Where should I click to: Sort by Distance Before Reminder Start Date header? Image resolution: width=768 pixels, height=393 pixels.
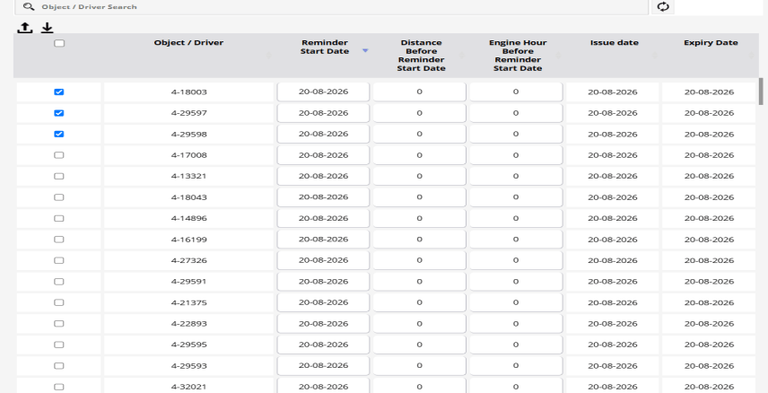click(x=421, y=55)
